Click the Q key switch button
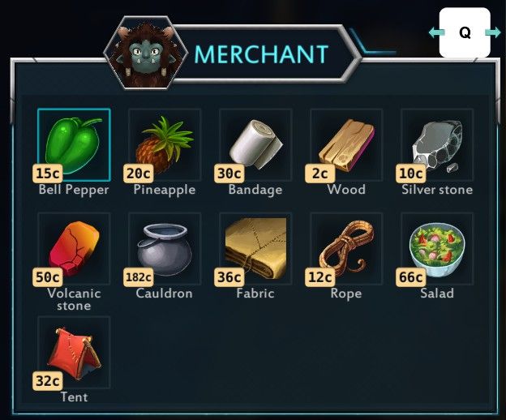The height and width of the screenshot is (420, 506). [465, 32]
